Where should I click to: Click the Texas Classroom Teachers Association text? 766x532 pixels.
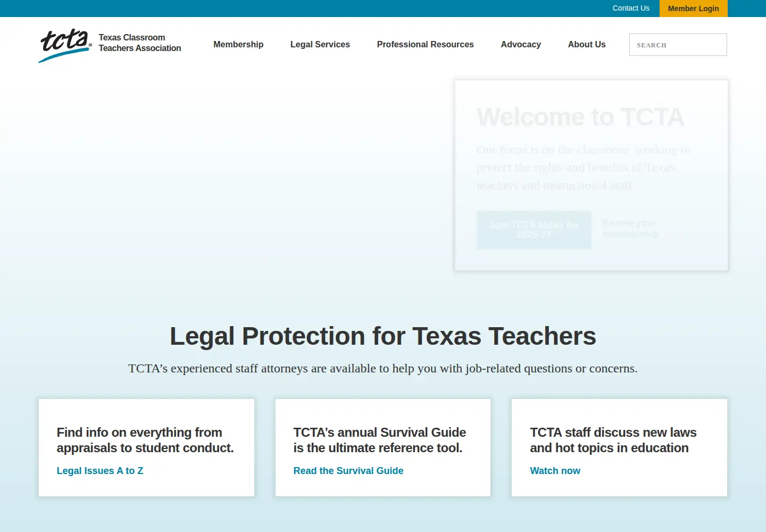(140, 43)
